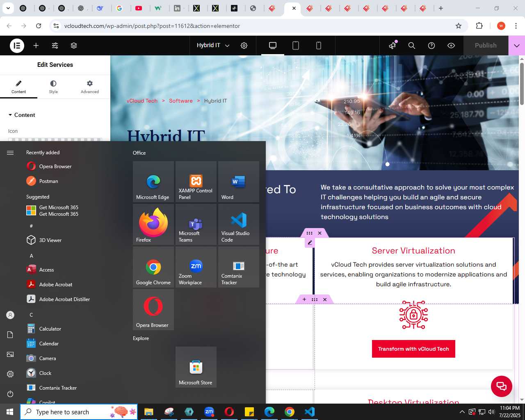Open the Microsoft Edge tile

153,182
